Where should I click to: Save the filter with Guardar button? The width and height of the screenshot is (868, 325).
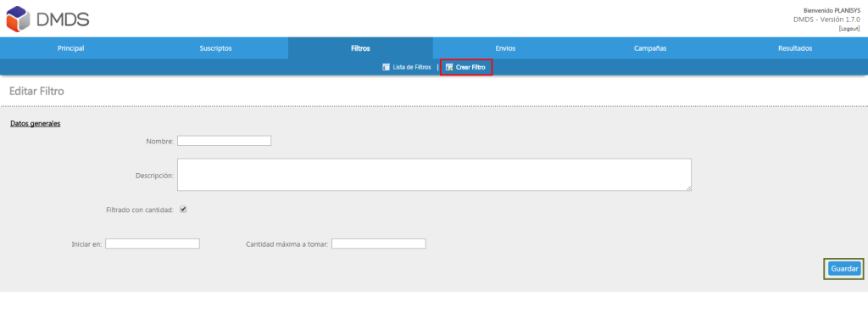point(844,268)
